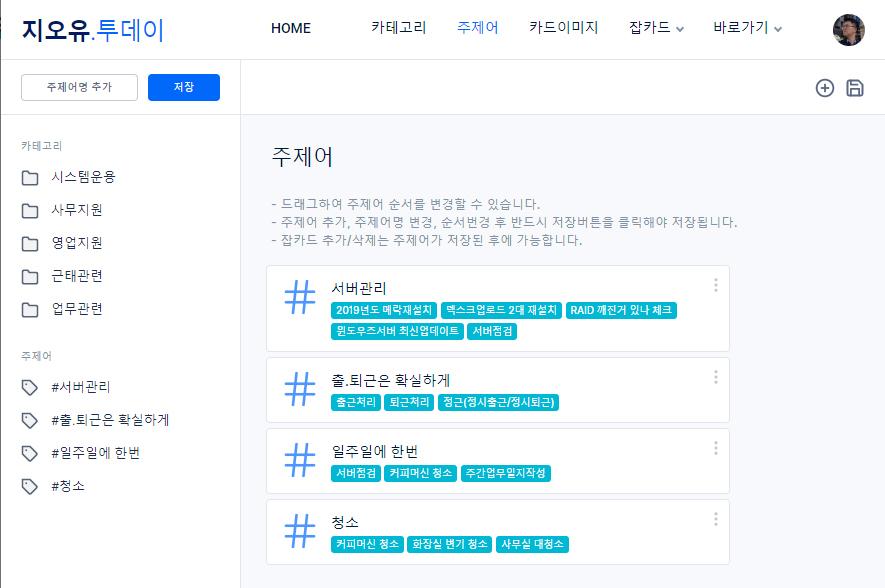Open three-dot menu on 서버관리 card
This screenshot has width=885, height=588.
[715, 285]
